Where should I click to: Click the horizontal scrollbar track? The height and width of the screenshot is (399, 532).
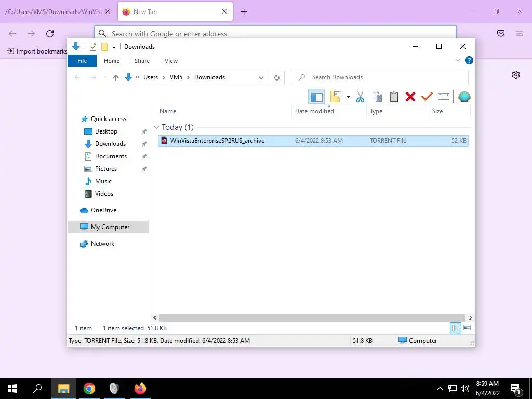312,317
